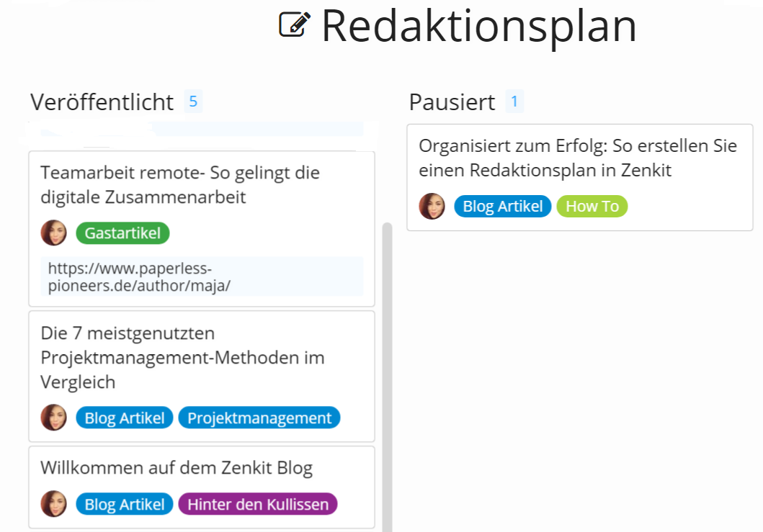The image size is (763, 532).
Task: Click Blog Artikel tag on Pausiert card
Action: click(503, 206)
